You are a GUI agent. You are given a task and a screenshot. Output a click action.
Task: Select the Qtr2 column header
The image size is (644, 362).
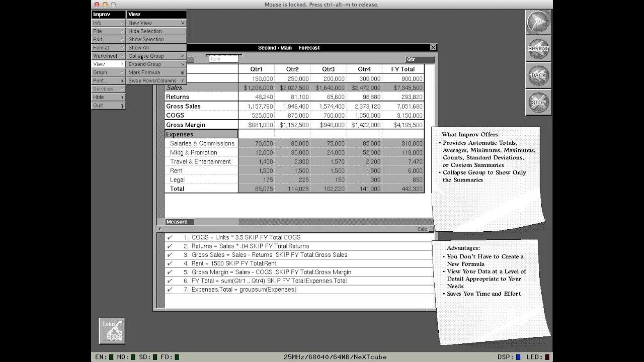tap(292, 69)
